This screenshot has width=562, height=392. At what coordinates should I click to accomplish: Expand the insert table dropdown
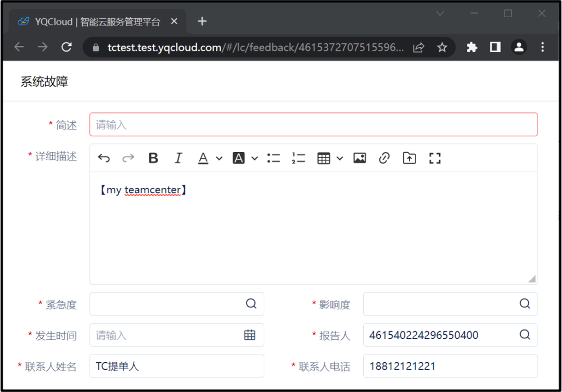[x=340, y=158]
